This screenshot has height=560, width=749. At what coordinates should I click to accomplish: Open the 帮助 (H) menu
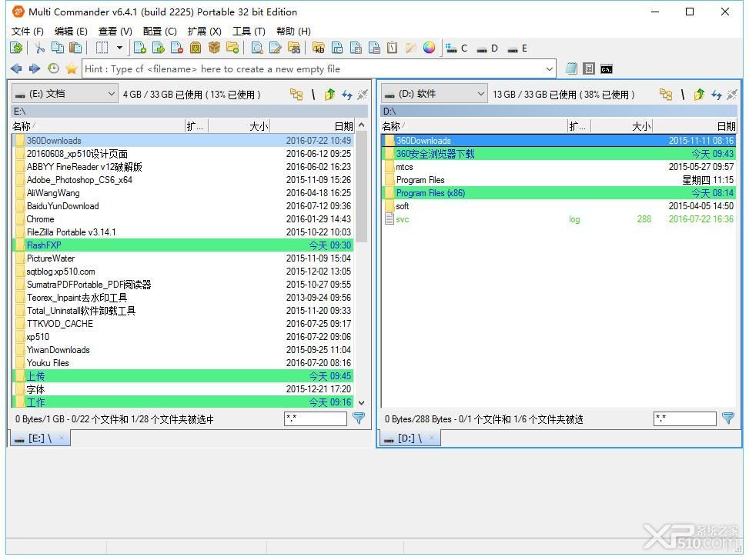[293, 31]
